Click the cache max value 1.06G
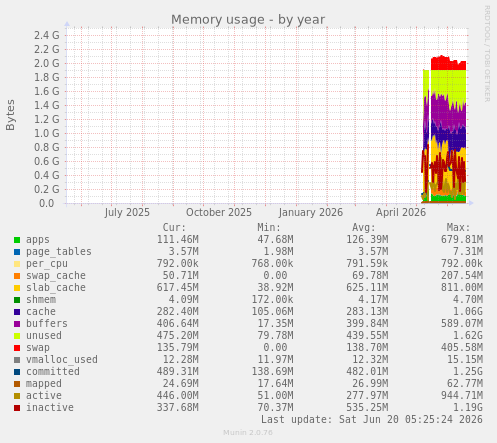This screenshot has height=443, width=497. pyautogui.click(x=468, y=312)
